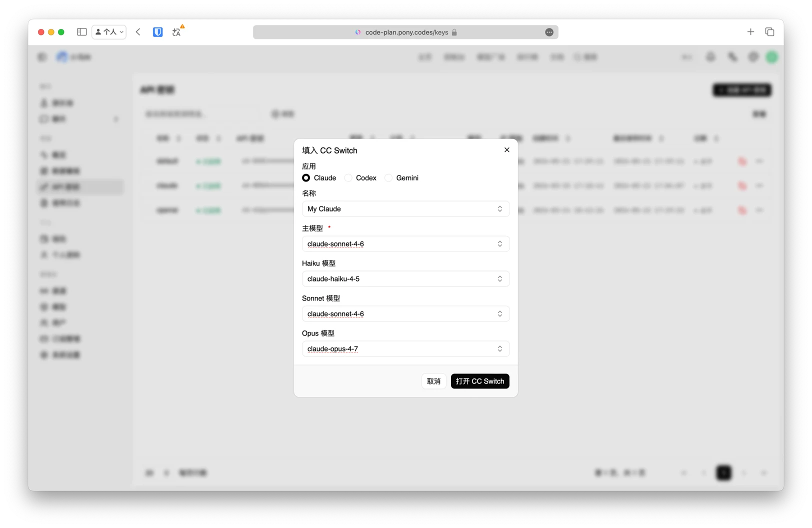Maximize the browser window with the green button
This screenshot has width=812, height=528.
[61, 32]
